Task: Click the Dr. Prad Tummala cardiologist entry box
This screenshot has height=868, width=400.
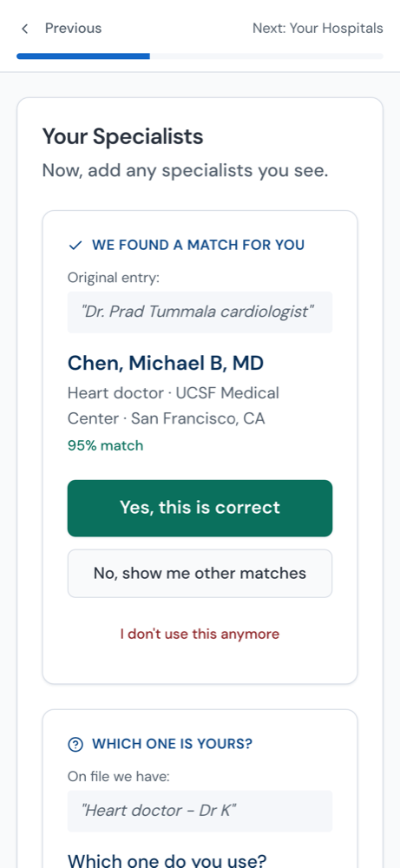Action: coord(200,312)
